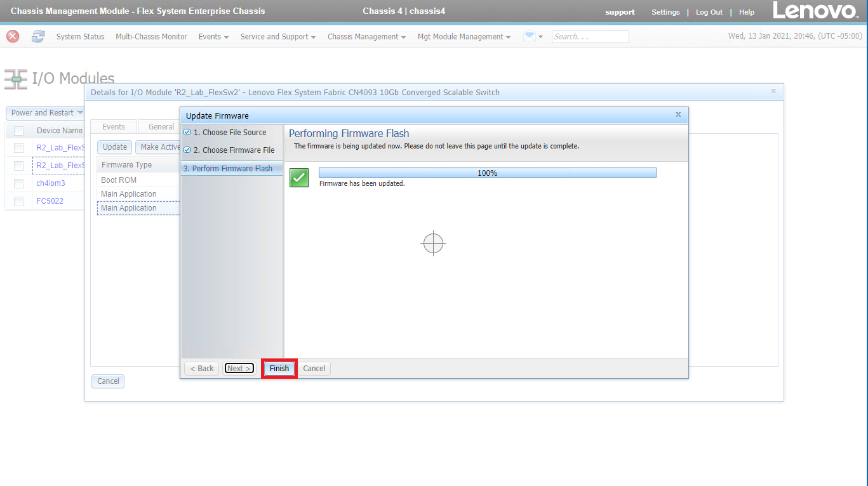Viewport: 868px width, 486px height.
Task: Click the date and time display
Action: [795, 36]
